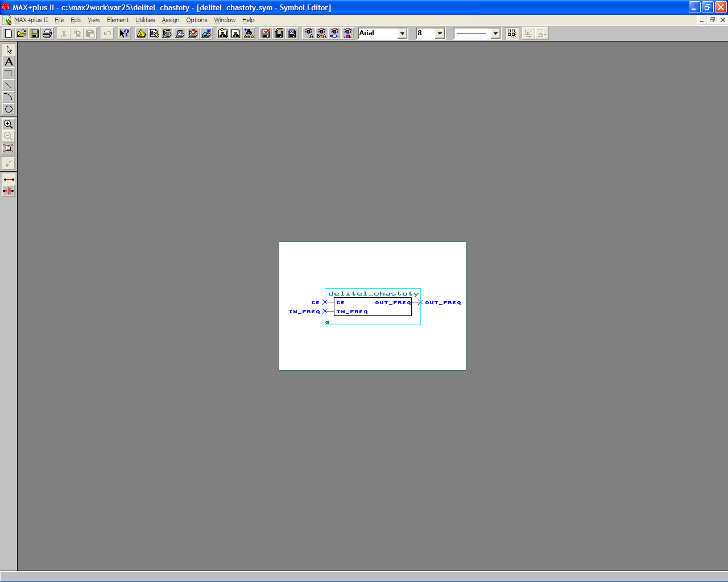This screenshot has height=582, width=728.
Task: Open top of hierarchy icon
Action: click(x=249, y=34)
